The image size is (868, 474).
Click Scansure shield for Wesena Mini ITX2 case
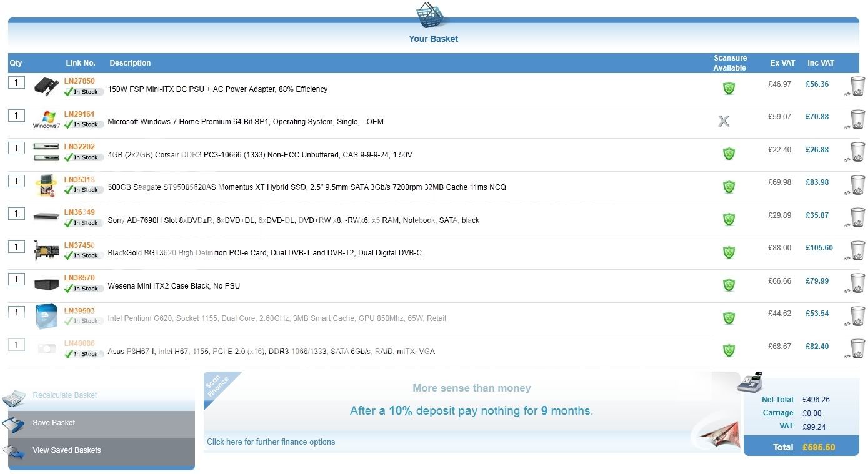coord(729,285)
